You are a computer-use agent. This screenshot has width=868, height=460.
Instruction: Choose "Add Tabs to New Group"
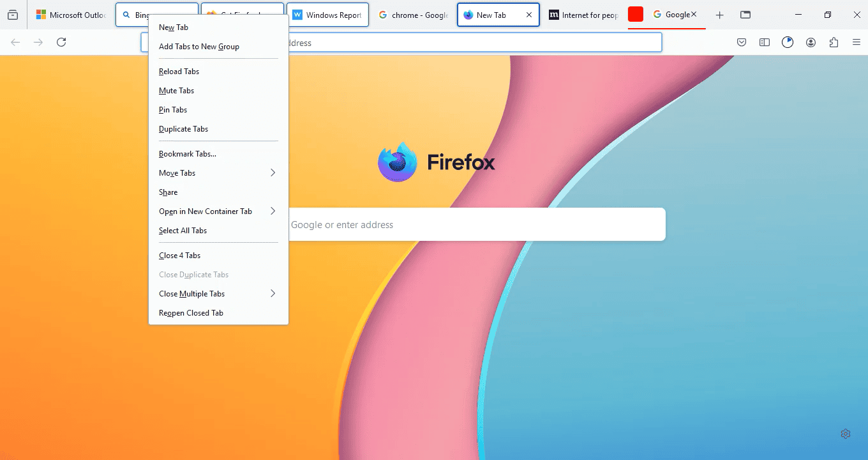coord(218,47)
